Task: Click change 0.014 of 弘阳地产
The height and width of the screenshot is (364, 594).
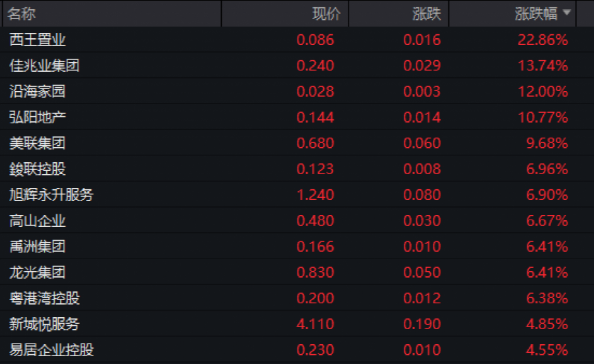Action: tap(422, 117)
